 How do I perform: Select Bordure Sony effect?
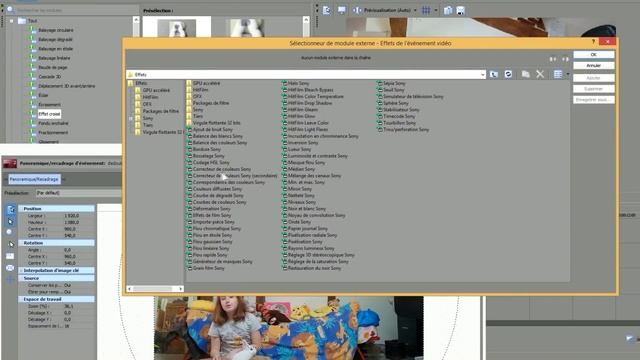point(207,149)
